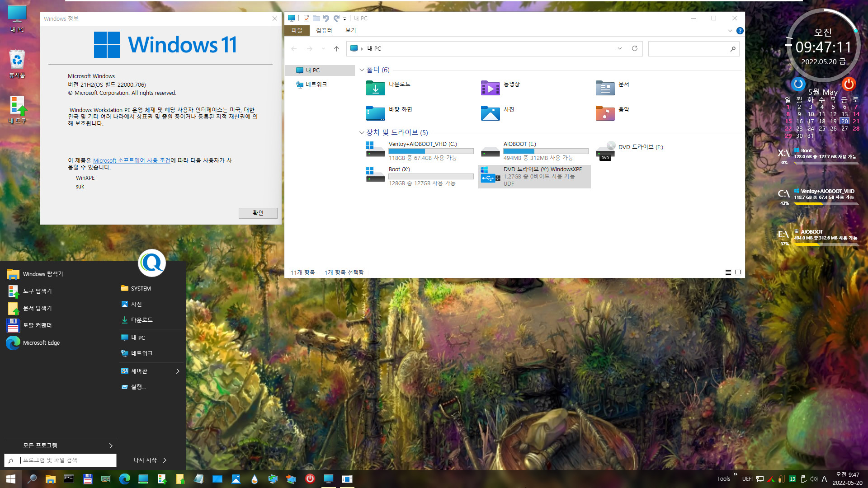
Task: Open the 다운로드 folder in Explorer
Action: (389, 88)
